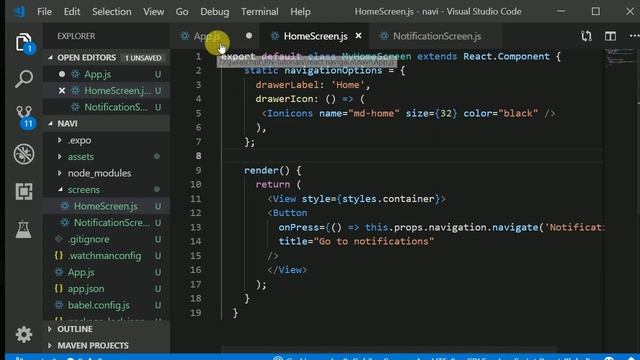Collapse the NAVI folder section
The image size is (640, 360).
coord(51,123)
